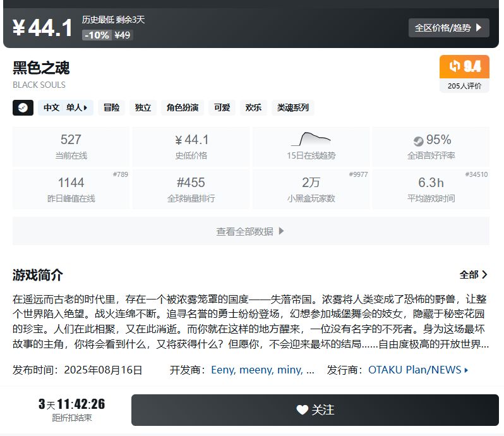Click the 95% 全语言好评率 stat cell
This screenshot has height=436, width=504.
click(431, 147)
